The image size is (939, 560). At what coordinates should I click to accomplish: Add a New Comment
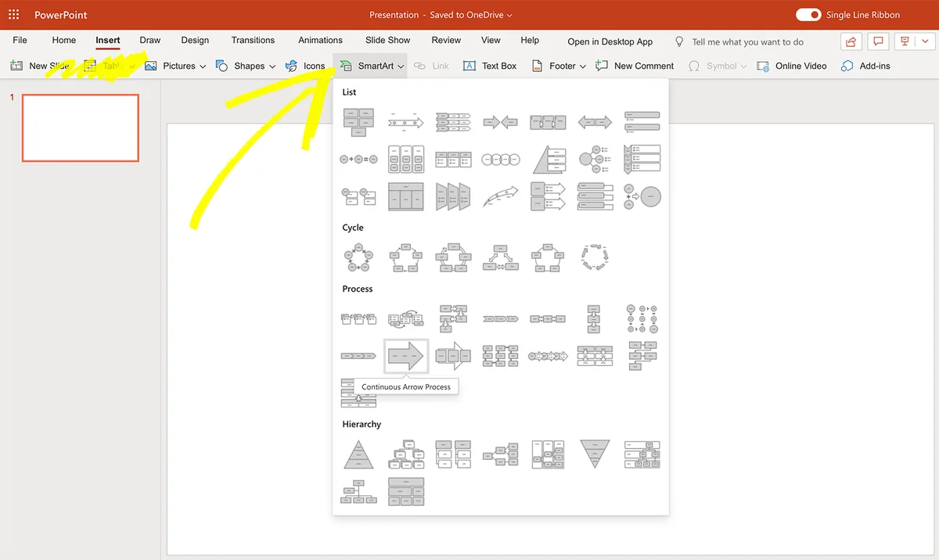[635, 66]
